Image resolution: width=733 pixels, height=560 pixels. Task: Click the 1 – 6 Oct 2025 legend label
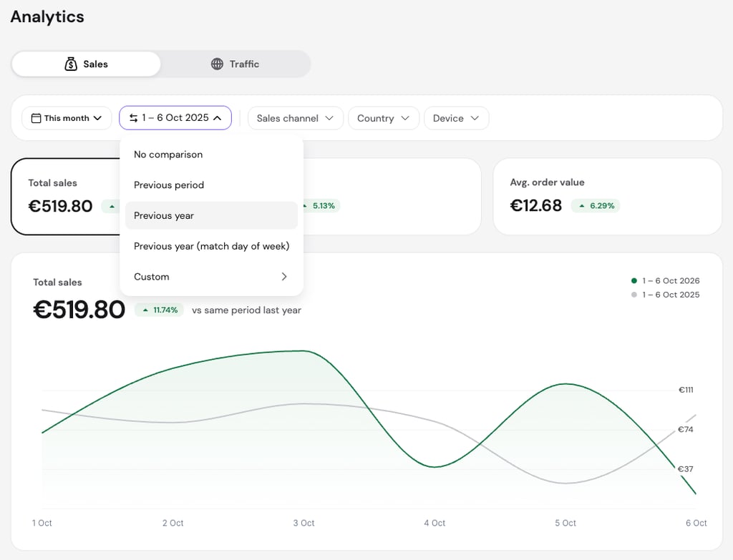coord(671,295)
